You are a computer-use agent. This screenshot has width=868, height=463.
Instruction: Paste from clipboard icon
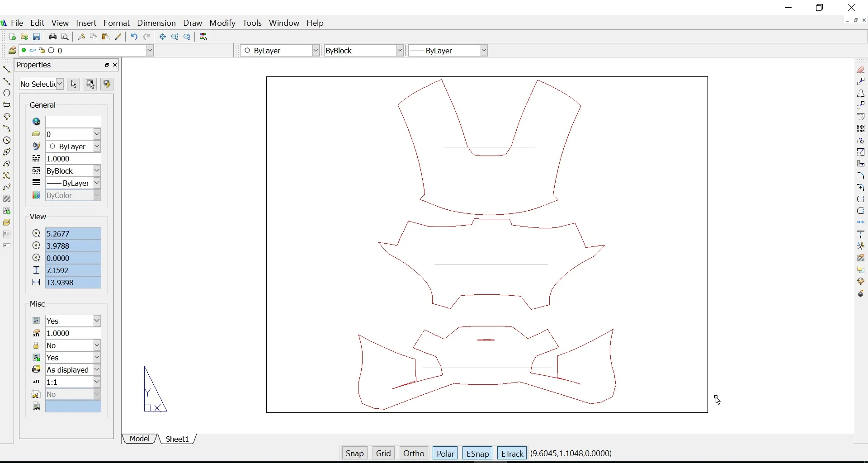106,38
